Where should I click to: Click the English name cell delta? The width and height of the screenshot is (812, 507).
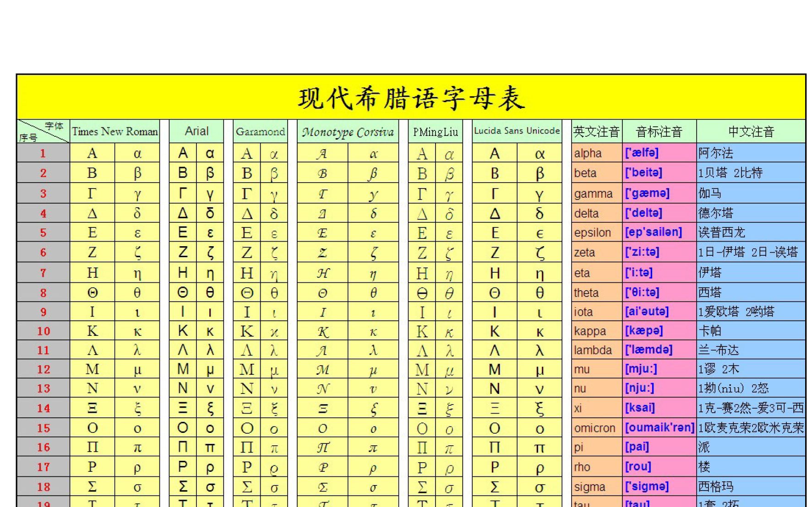click(597, 213)
